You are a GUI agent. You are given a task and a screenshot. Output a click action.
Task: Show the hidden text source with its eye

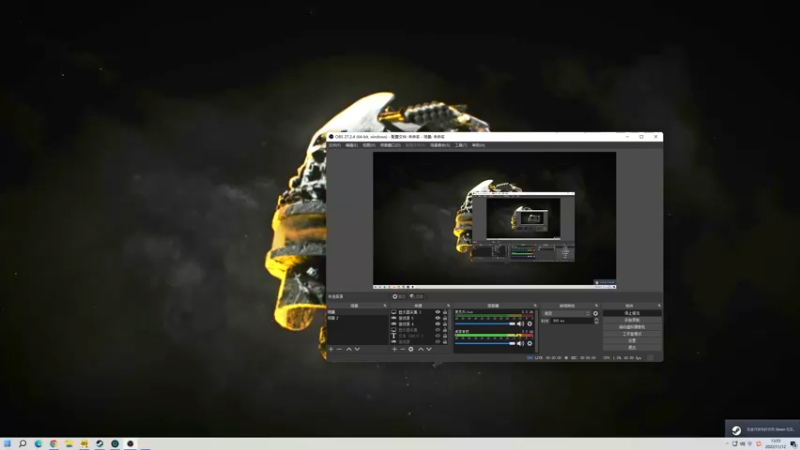[x=437, y=336]
